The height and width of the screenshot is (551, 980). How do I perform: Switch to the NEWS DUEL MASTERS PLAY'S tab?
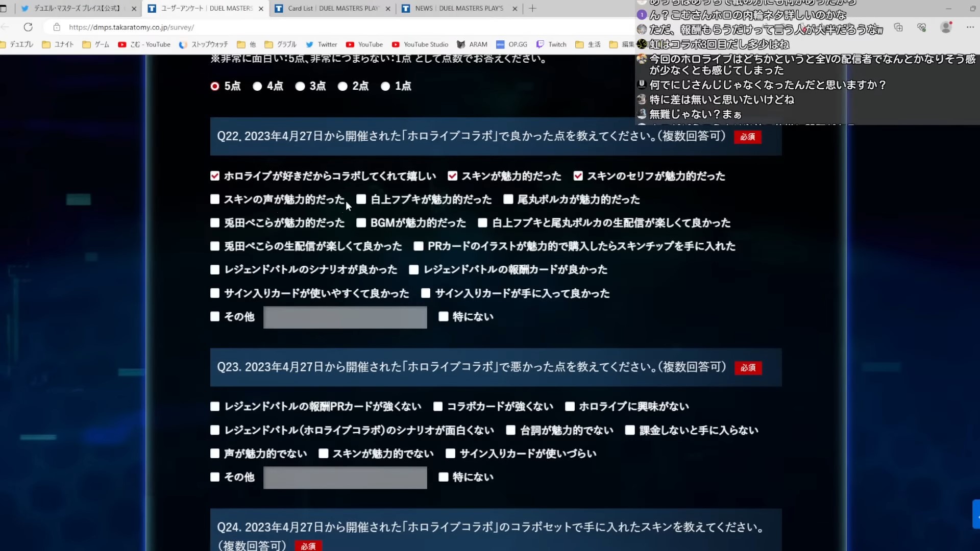click(x=459, y=8)
